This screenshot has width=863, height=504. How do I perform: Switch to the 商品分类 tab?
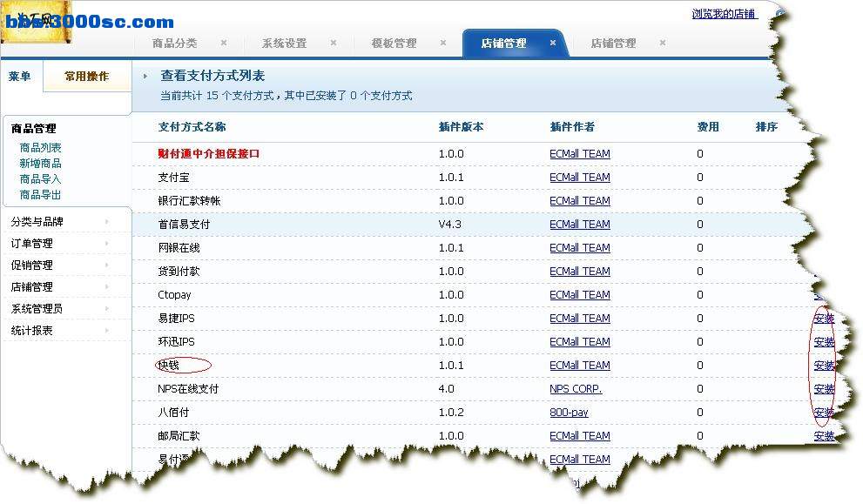coord(174,43)
